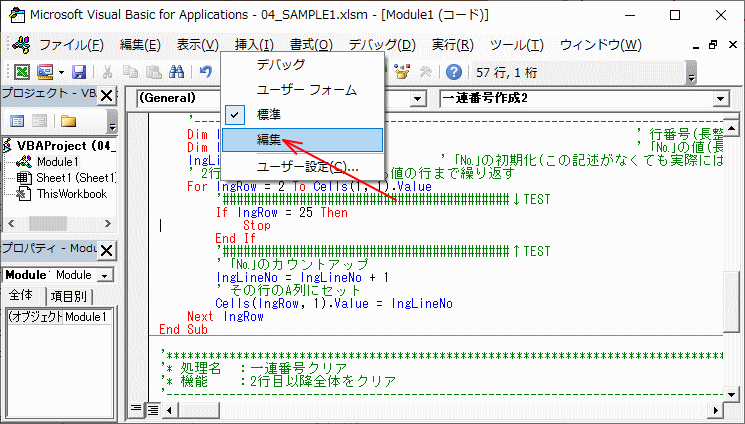Open the 一連番号作成2 procedure dropdown

720,99
